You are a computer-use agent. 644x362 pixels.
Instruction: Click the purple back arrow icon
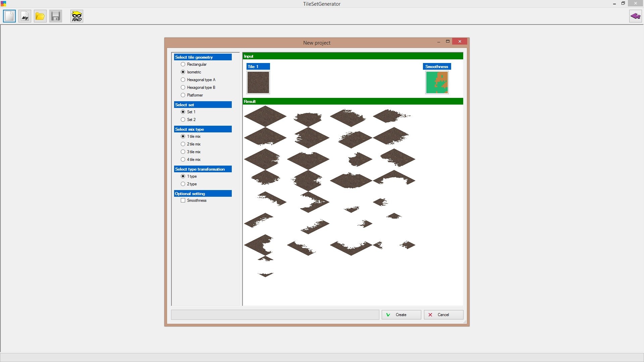635,16
